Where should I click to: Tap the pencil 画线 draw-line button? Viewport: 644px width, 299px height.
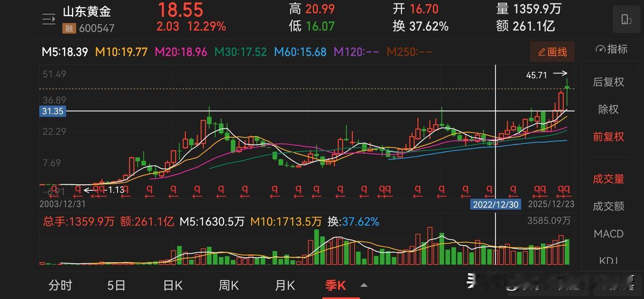(552, 51)
